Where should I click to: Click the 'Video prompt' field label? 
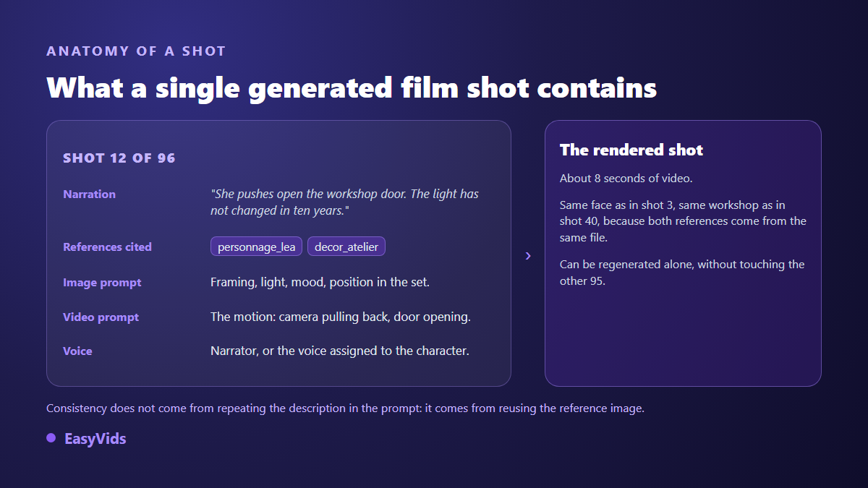(101, 317)
